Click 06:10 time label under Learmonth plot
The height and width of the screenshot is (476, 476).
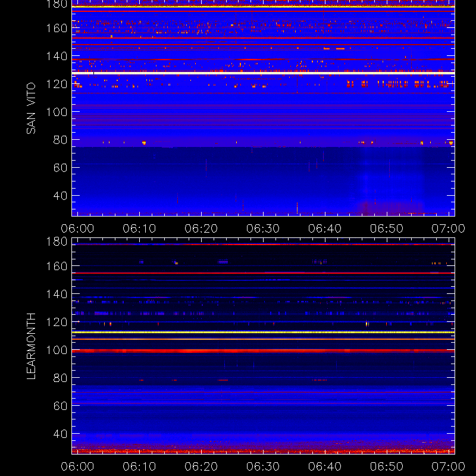[139, 466]
